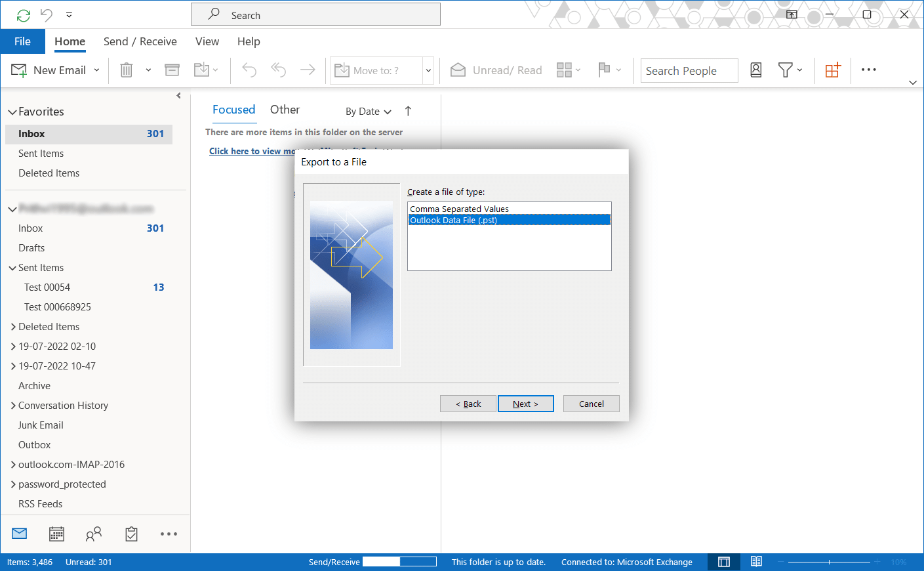Click the ribbon display mode icon in title bar
Viewport: 924px width, 571px height.
pos(792,14)
